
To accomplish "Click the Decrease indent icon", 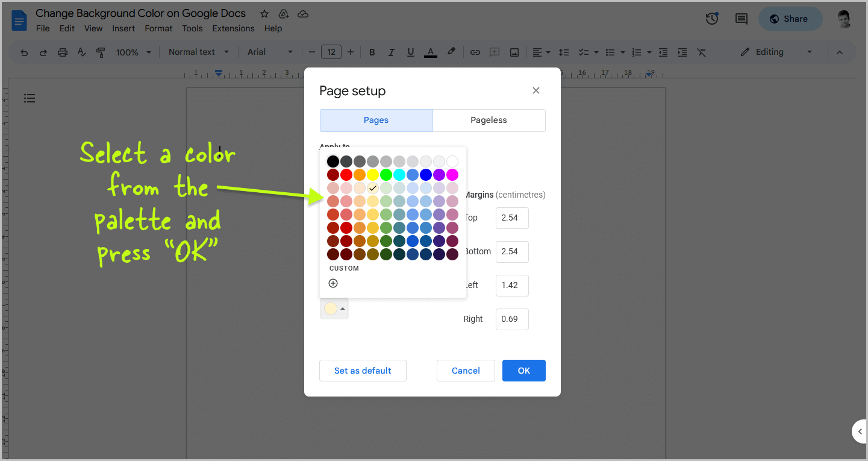I will tap(663, 52).
